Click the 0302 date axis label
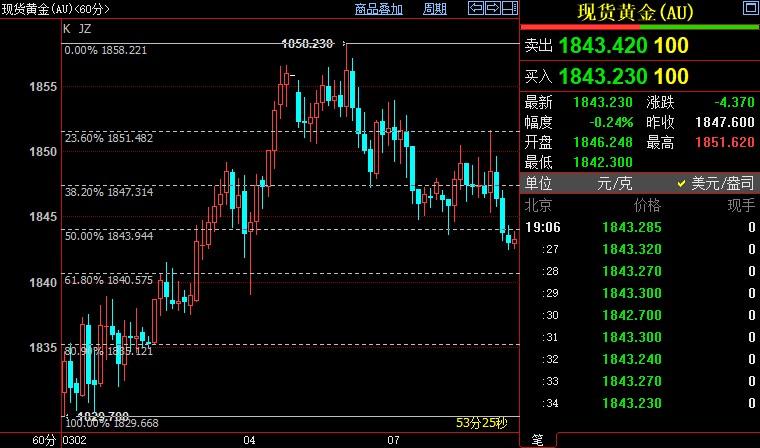Viewport: 760px width, 448px height. pos(76,440)
